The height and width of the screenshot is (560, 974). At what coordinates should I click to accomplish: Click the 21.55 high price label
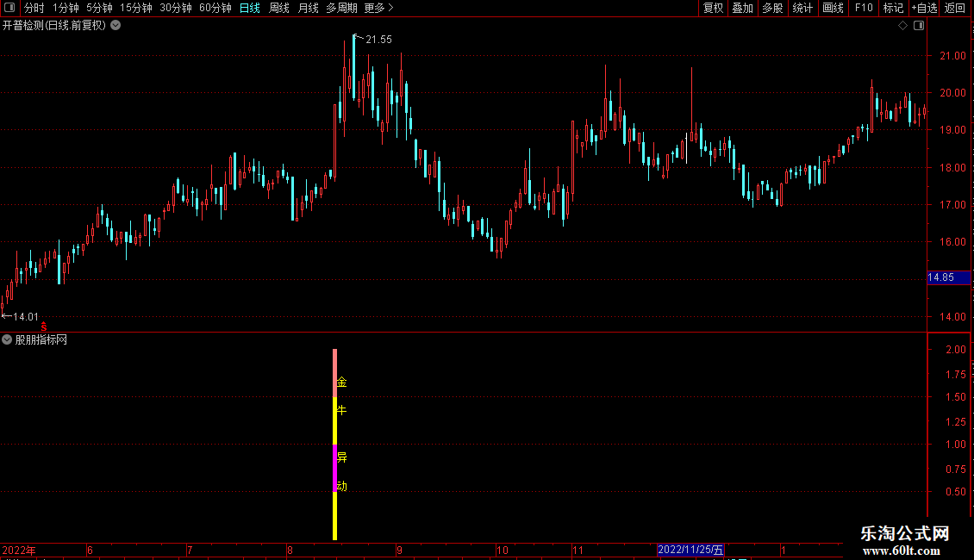(378, 40)
